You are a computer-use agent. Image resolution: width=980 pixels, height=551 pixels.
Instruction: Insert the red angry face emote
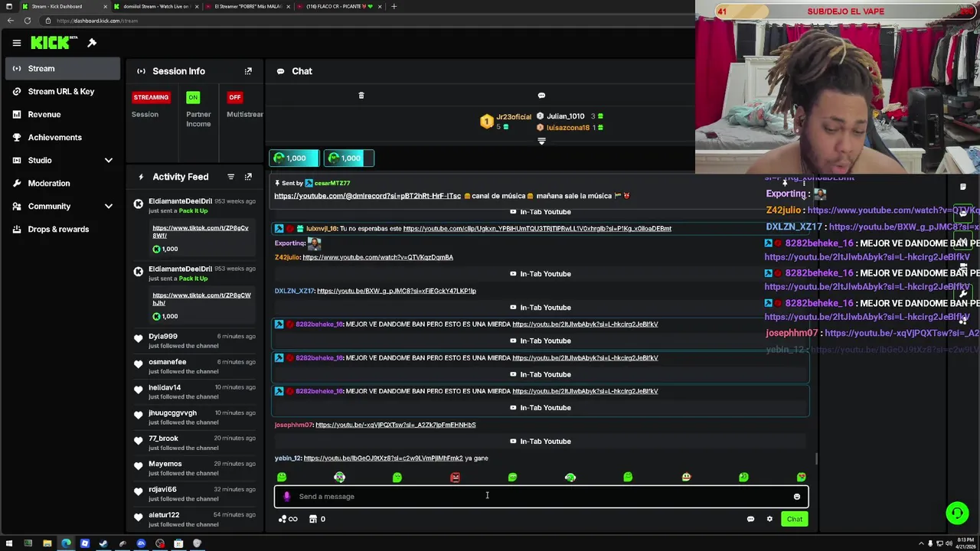pos(455,478)
